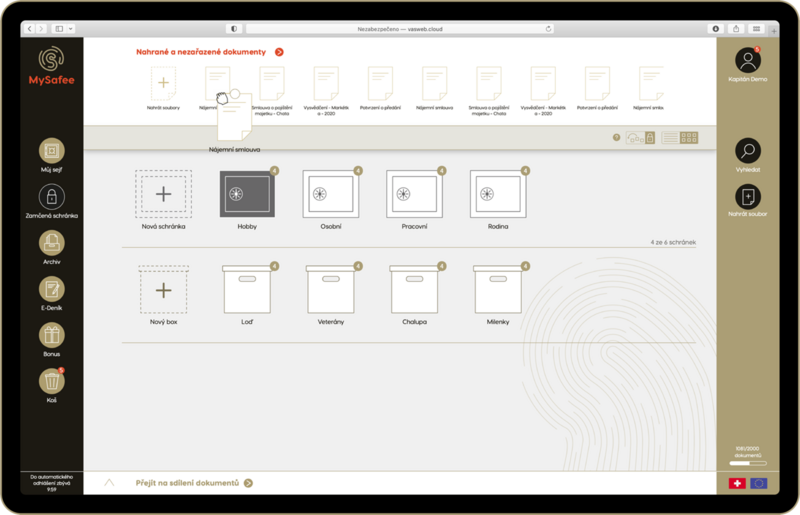
Task: Click notification badge on Koš
Action: tap(61, 370)
